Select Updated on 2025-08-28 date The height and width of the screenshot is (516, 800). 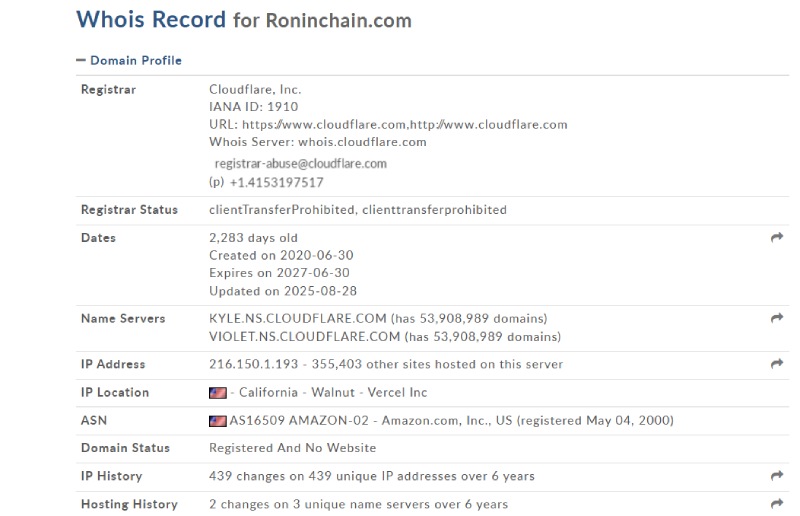click(283, 291)
